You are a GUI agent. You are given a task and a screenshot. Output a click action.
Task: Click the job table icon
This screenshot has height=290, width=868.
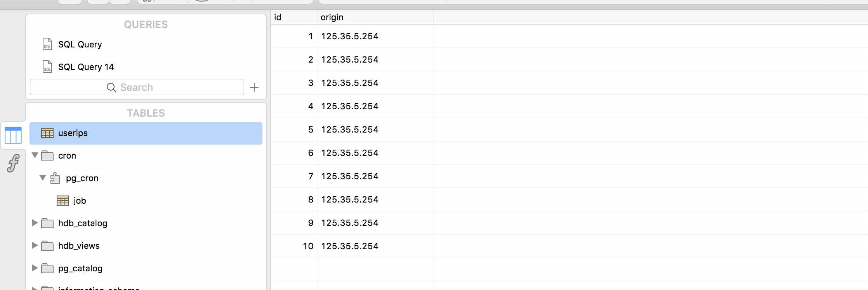coord(63,201)
